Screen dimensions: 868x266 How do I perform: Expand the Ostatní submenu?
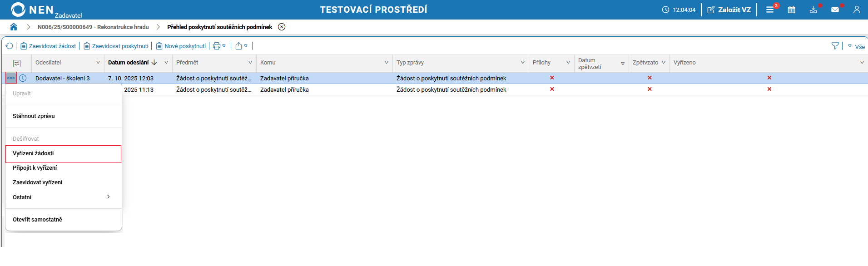[64, 197]
